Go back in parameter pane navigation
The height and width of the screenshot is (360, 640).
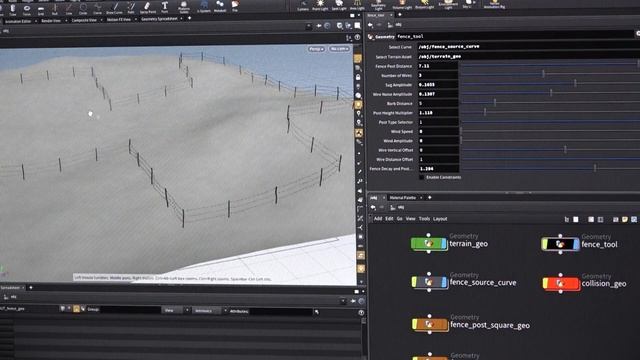point(371,25)
